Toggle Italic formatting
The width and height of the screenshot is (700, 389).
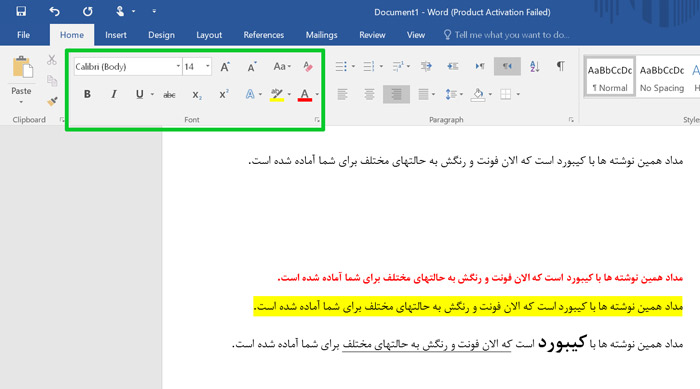[x=114, y=94]
